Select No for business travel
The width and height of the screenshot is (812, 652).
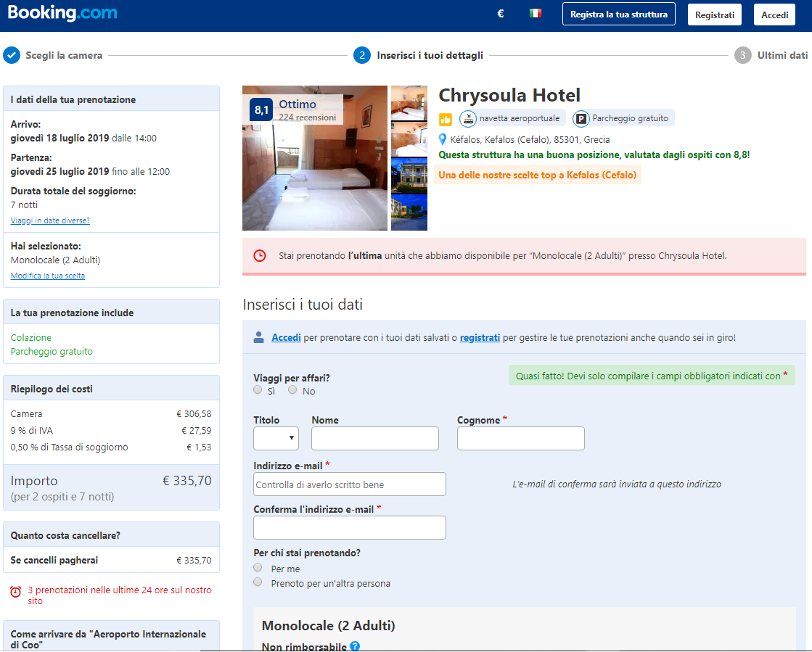(x=292, y=390)
